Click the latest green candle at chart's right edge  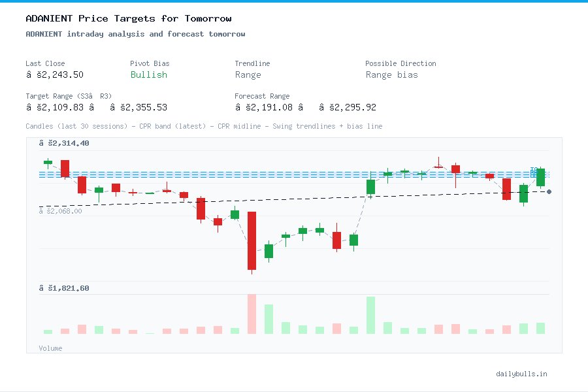point(540,177)
